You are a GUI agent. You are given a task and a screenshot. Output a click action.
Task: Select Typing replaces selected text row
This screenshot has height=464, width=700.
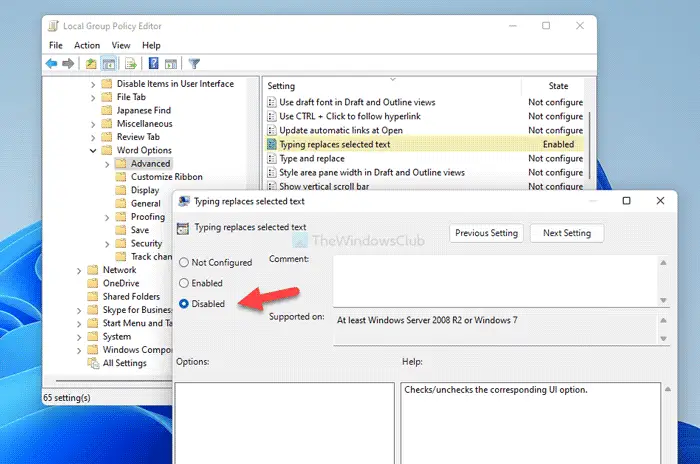425,144
